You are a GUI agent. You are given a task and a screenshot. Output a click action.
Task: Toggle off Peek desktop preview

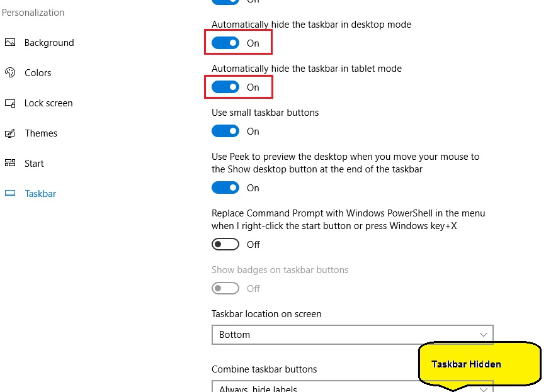click(225, 188)
